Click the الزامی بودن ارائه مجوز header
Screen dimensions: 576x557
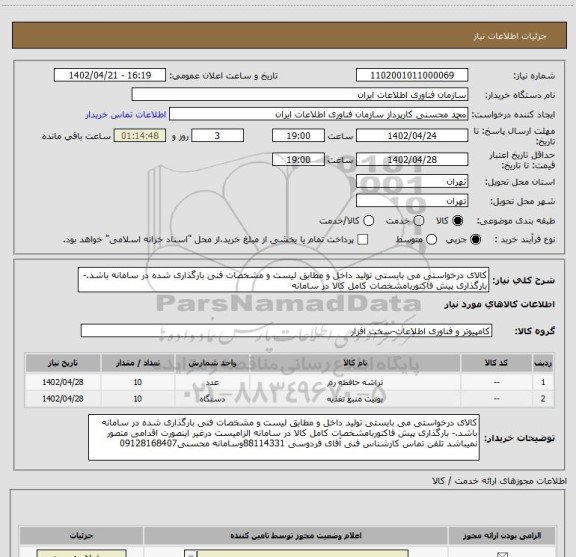point(502,536)
